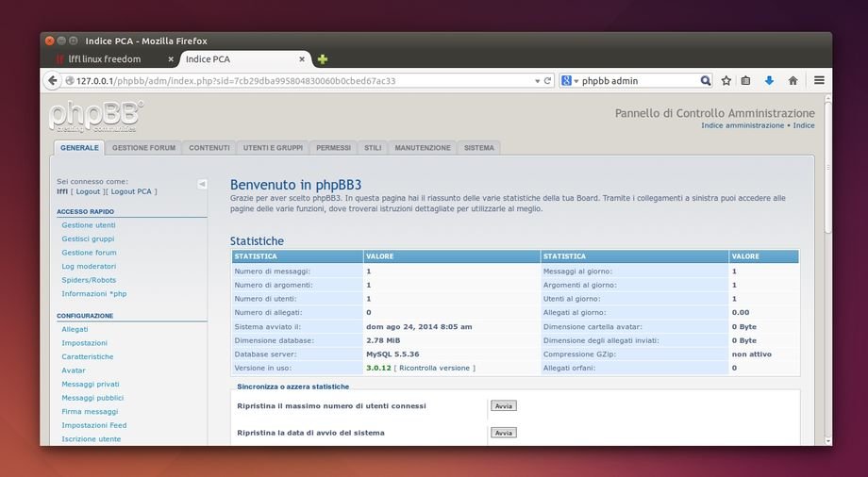Viewport: 868px width, 477px height.
Task: Reload the page using the refresh icon
Action: [x=548, y=81]
